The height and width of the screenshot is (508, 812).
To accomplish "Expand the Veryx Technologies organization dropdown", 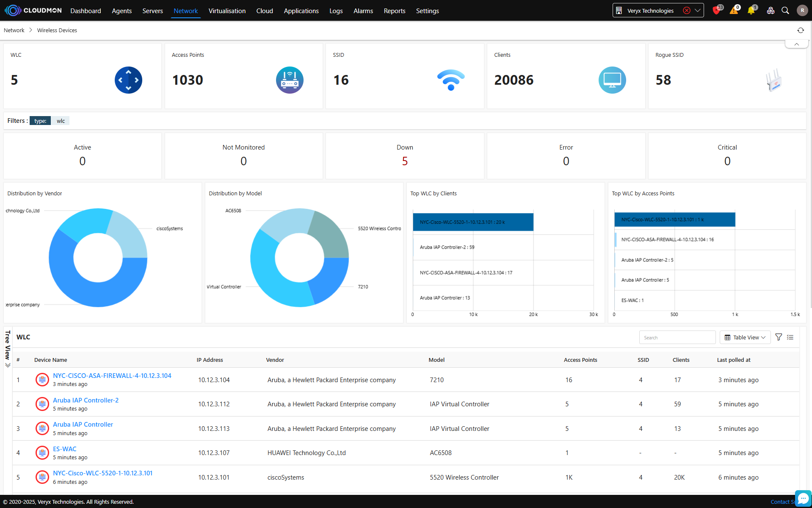I will [698, 11].
